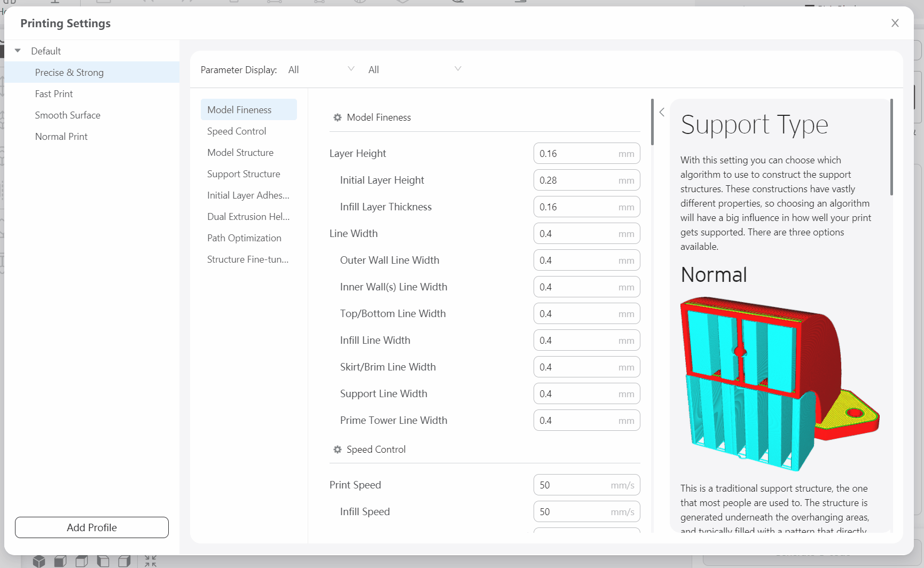Screen dimensions: 924x568
Task: Select Precise & Strong profile
Action: pos(92,72)
